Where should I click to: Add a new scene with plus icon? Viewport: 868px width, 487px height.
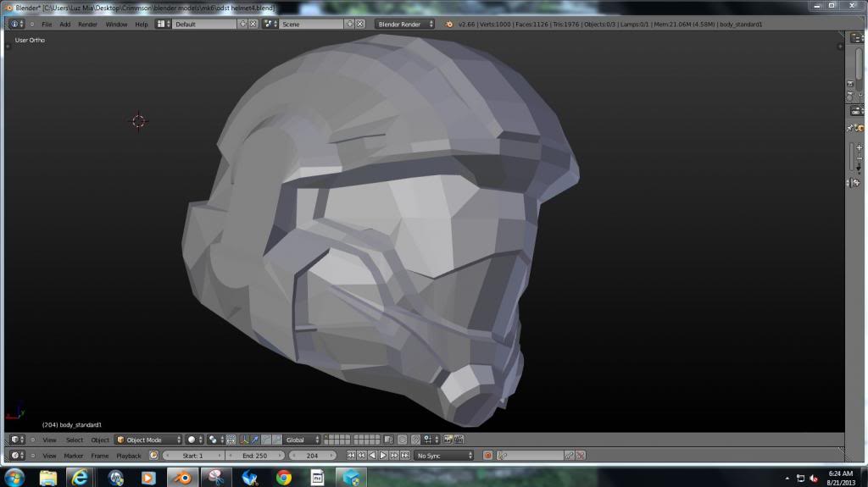coord(349,25)
